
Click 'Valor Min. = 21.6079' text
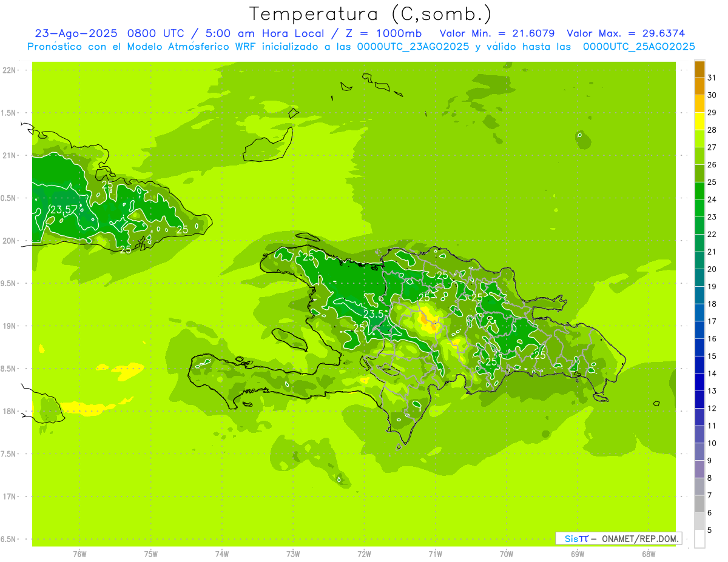click(497, 33)
